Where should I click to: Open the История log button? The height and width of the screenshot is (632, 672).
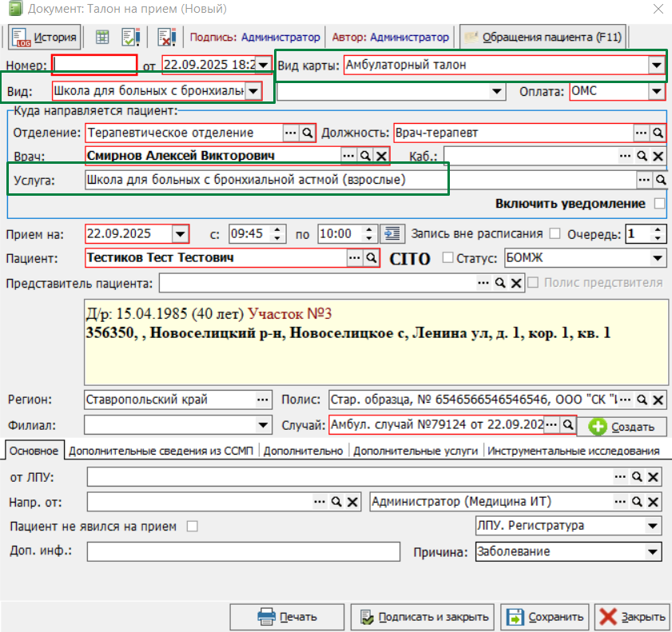point(44,38)
